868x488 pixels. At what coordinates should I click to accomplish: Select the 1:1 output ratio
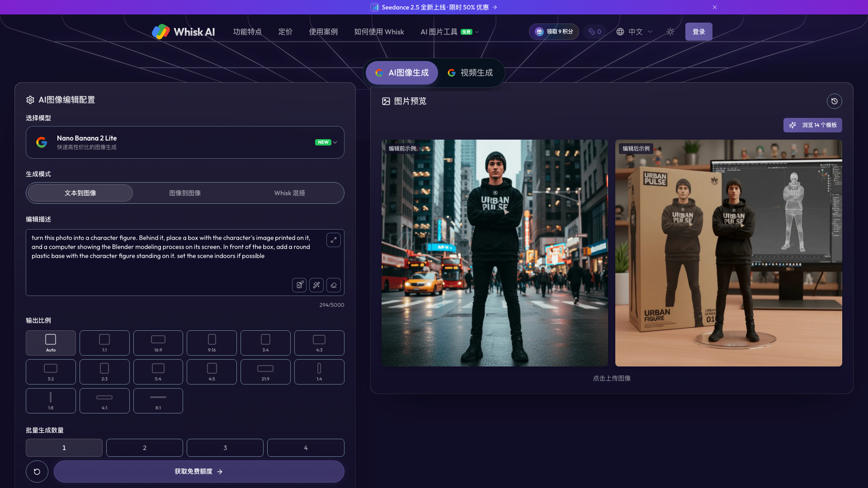point(104,343)
